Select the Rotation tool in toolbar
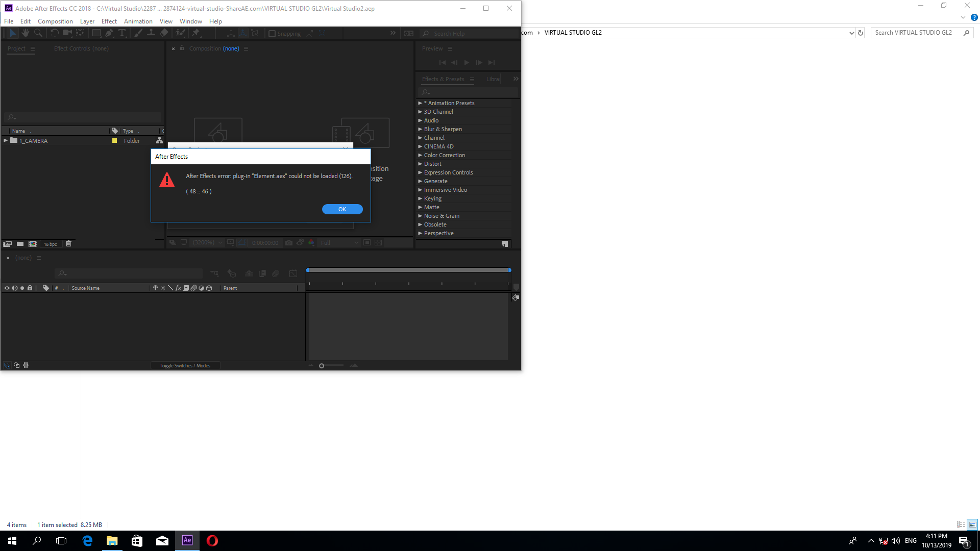The height and width of the screenshot is (551, 980). pyautogui.click(x=52, y=33)
